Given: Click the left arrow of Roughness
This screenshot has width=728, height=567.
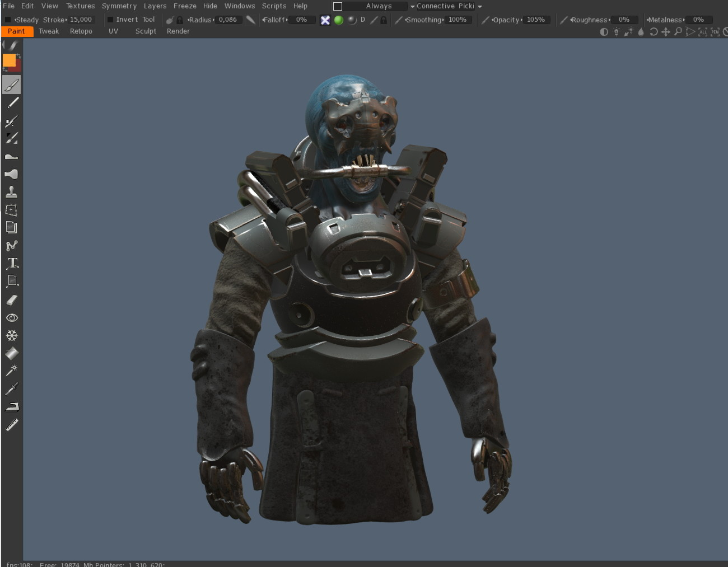Looking at the screenshot, I should click(x=571, y=20).
